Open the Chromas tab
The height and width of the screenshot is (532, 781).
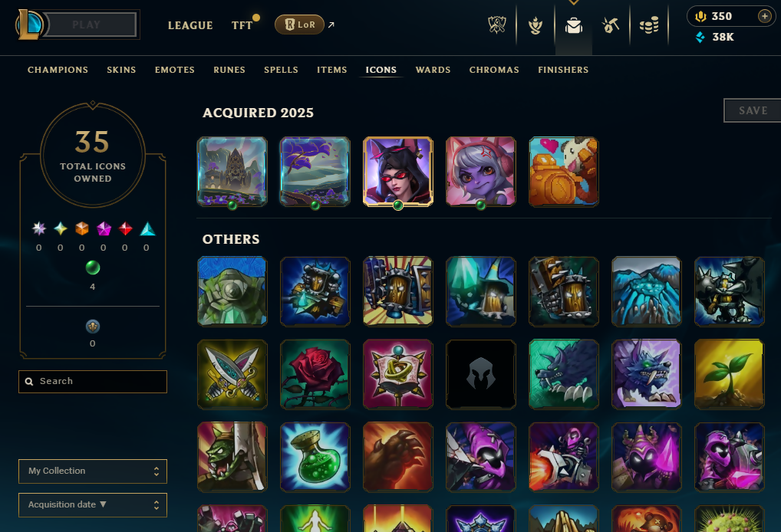pos(494,71)
